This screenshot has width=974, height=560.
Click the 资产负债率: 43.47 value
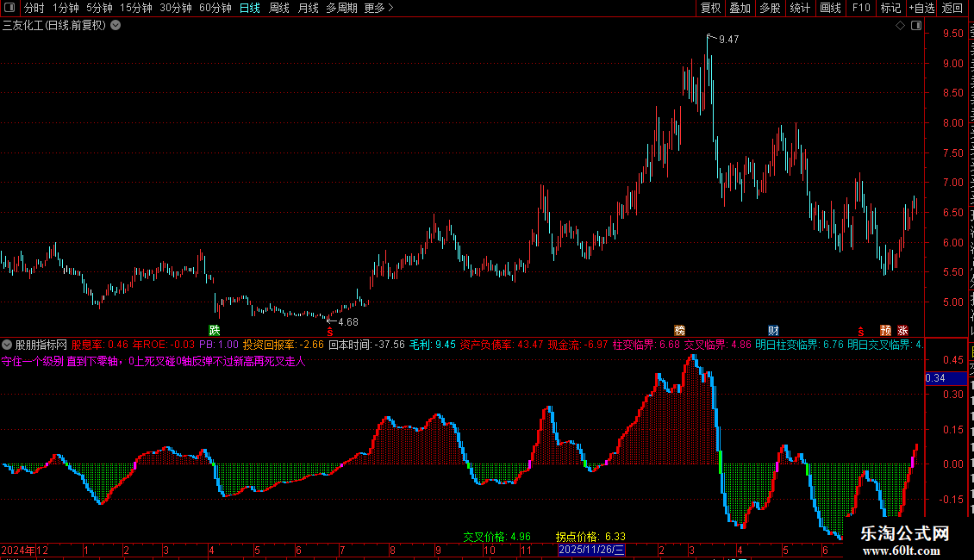pos(502,345)
